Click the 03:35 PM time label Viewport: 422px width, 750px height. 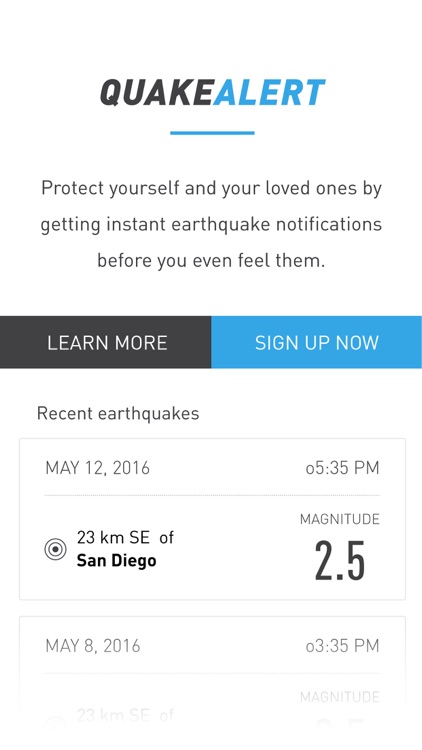343,646
